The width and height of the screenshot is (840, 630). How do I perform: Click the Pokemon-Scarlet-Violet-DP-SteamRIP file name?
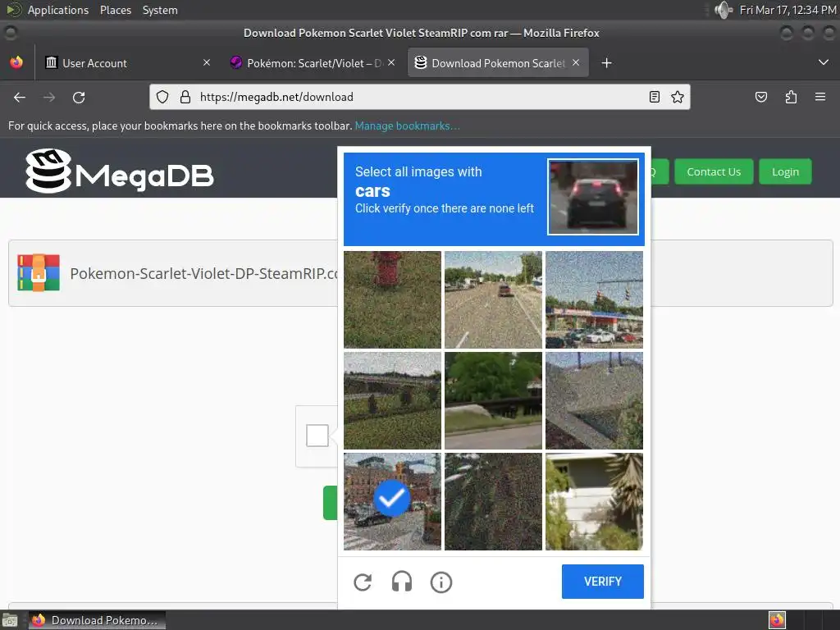203,274
